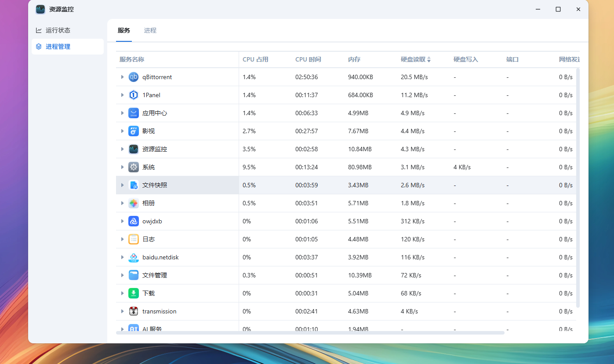The height and width of the screenshot is (364, 614).
Task: Expand the 影视 service row
Action: tap(122, 131)
